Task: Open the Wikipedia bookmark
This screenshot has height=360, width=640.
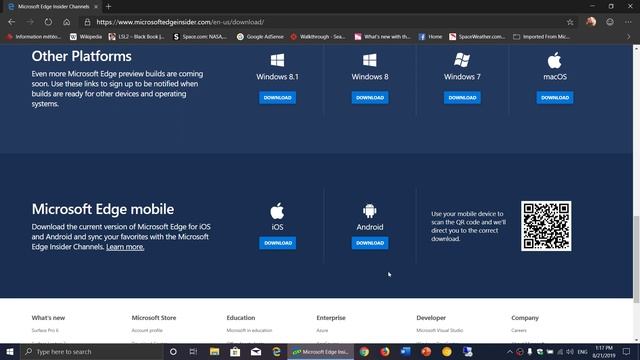Action: (x=86, y=37)
